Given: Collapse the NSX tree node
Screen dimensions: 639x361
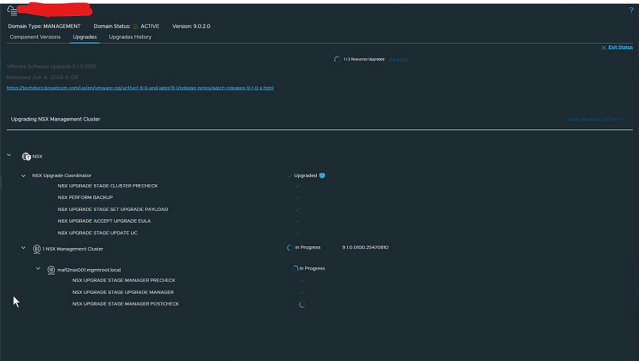Looking at the screenshot, I should coord(9,155).
